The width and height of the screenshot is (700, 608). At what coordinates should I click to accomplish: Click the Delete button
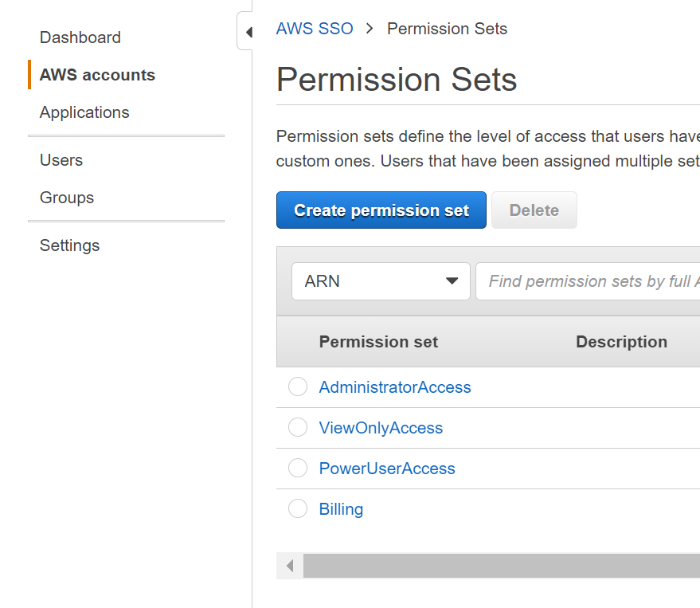(534, 210)
